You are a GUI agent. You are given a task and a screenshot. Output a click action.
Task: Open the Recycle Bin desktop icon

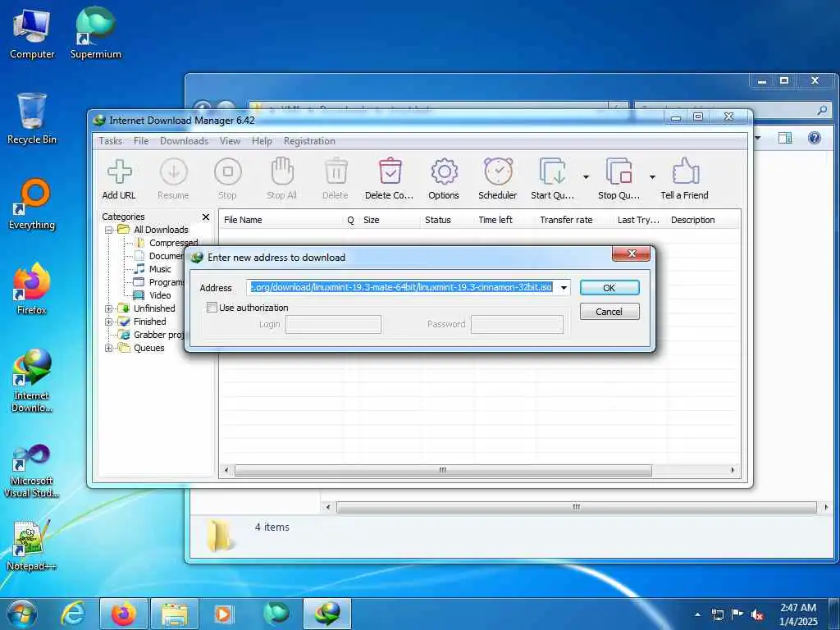click(32, 118)
